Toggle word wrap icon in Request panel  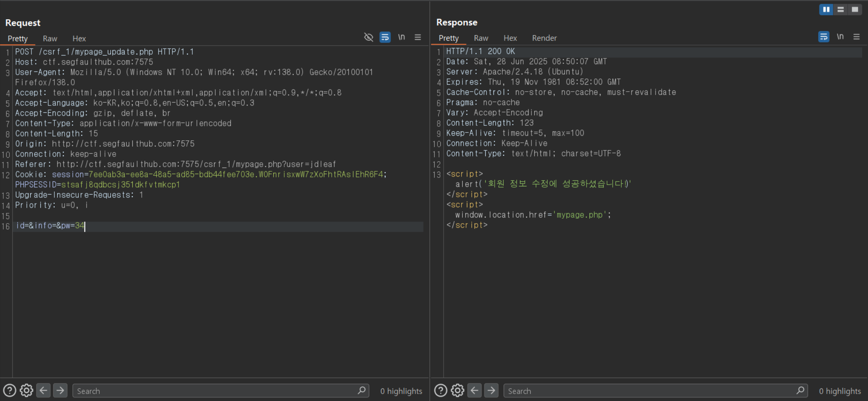tap(385, 37)
